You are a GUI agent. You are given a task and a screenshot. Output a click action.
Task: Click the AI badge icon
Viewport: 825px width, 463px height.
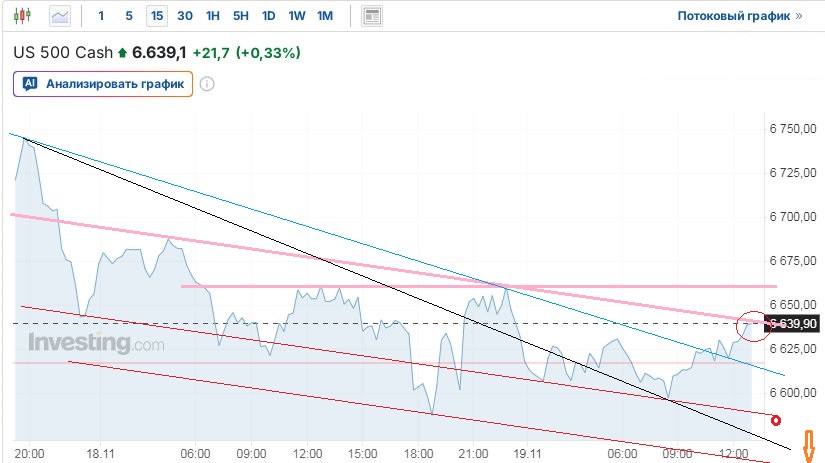coord(30,84)
